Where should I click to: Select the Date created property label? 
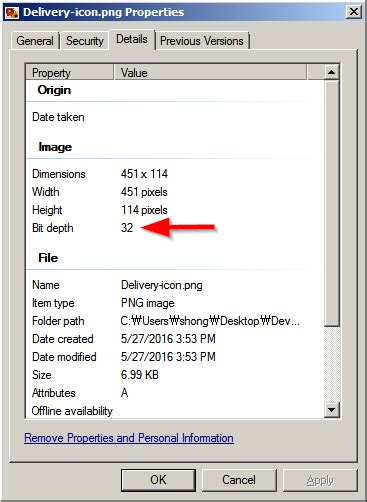tap(63, 339)
